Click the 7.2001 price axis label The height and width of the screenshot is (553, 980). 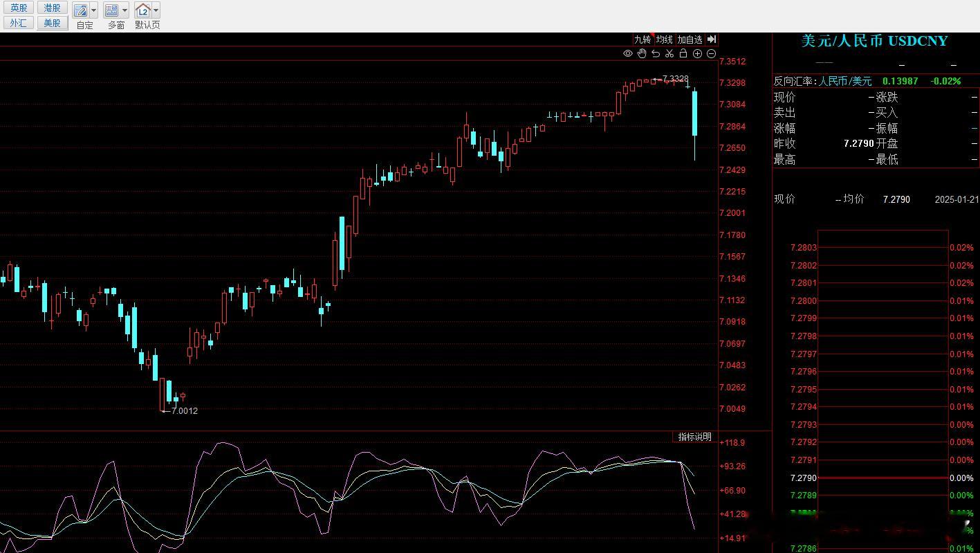coord(732,213)
